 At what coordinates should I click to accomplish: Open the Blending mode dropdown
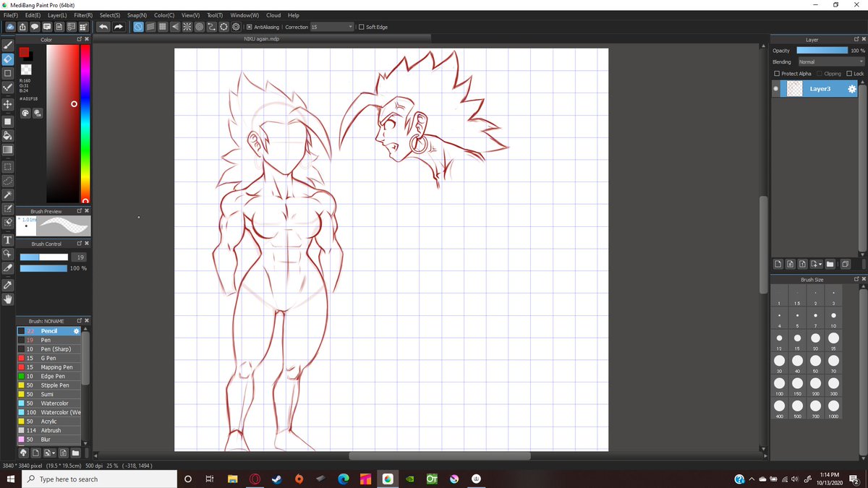(x=831, y=61)
